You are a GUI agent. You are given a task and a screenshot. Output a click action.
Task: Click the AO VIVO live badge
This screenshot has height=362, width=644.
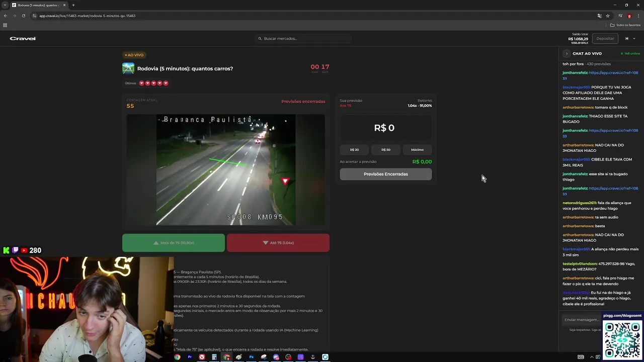click(x=134, y=55)
